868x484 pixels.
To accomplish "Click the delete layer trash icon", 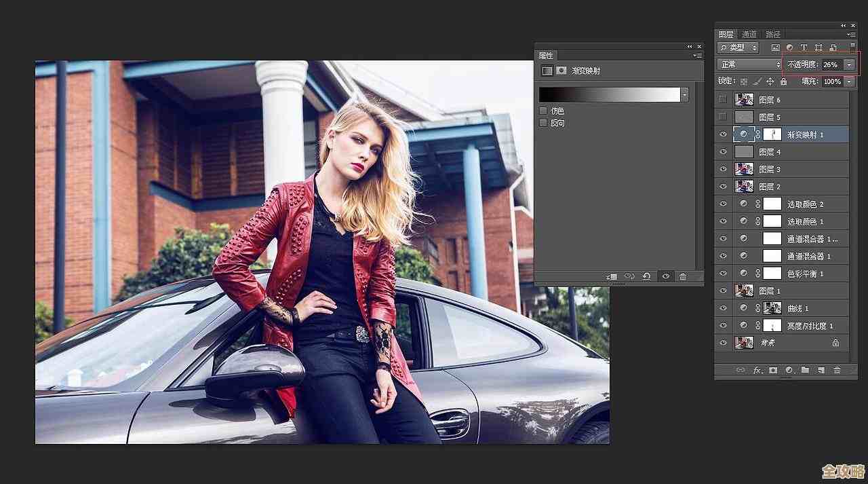I will click(837, 370).
